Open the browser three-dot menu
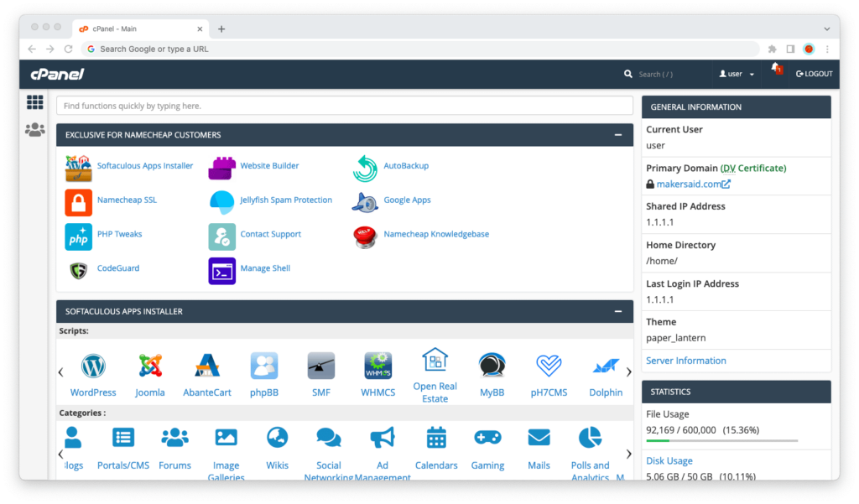Viewport: 859px width, 504px height. point(827,49)
